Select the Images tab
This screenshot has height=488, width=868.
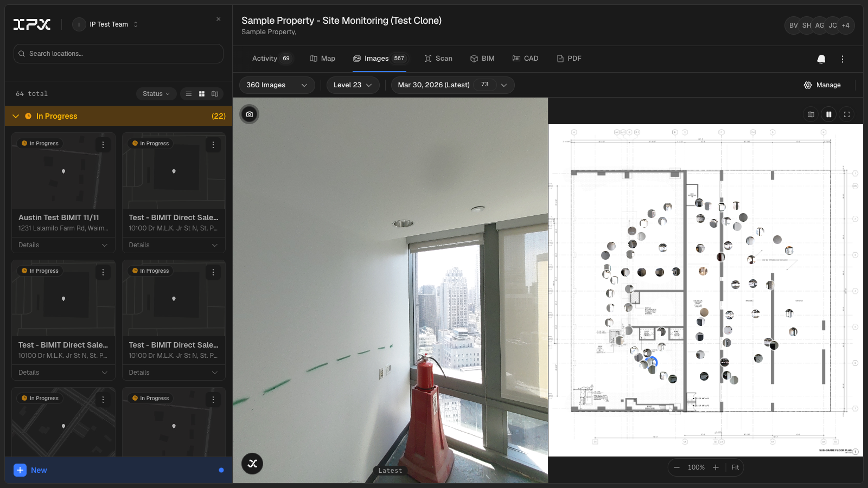click(x=380, y=59)
